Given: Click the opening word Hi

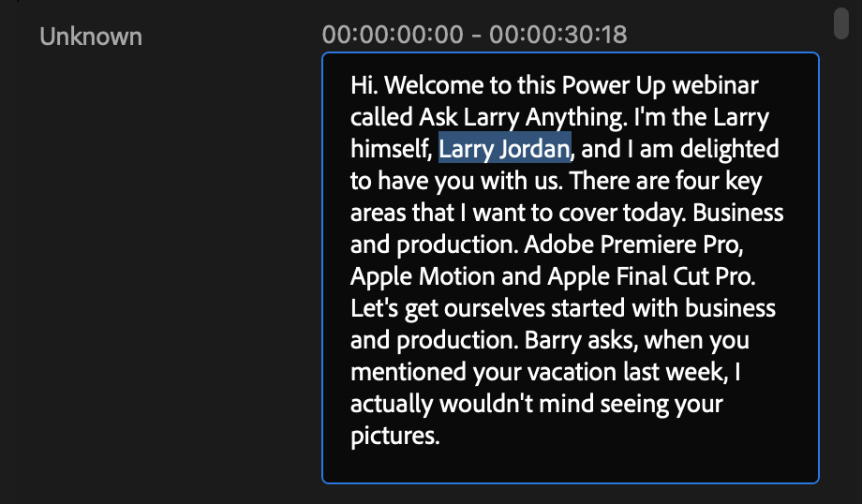Looking at the screenshot, I should (364, 85).
